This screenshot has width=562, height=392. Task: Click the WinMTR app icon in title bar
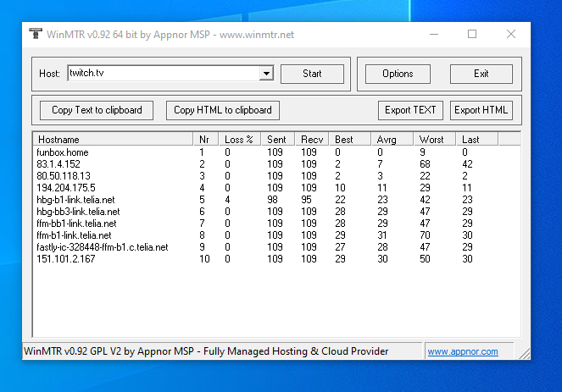[x=36, y=35]
